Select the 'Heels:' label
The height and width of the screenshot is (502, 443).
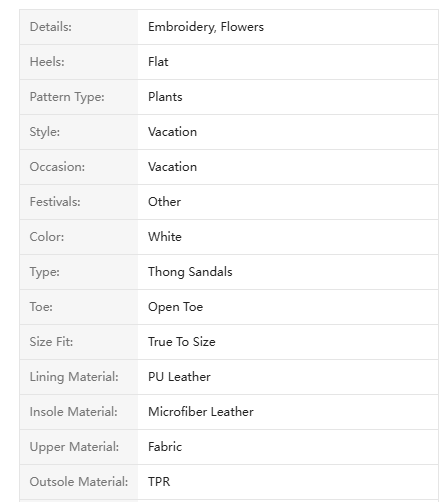(47, 62)
